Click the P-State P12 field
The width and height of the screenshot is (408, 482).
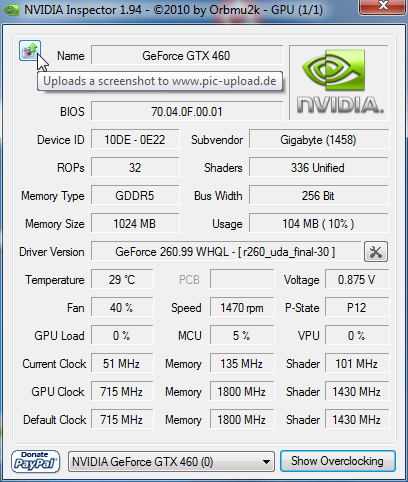tap(356, 308)
